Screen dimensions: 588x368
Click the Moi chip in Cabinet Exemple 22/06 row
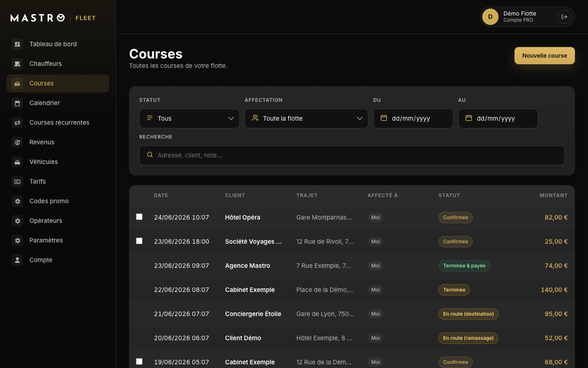[375, 290]
